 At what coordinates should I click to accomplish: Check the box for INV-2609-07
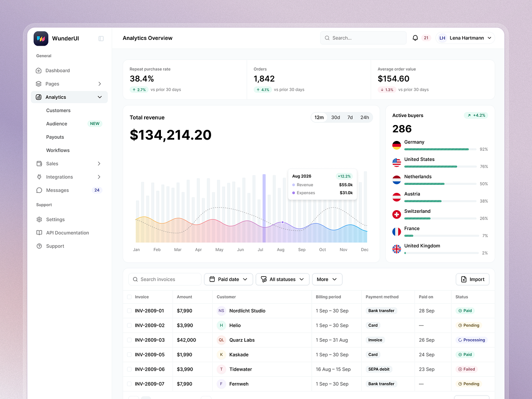click(129, 384)
